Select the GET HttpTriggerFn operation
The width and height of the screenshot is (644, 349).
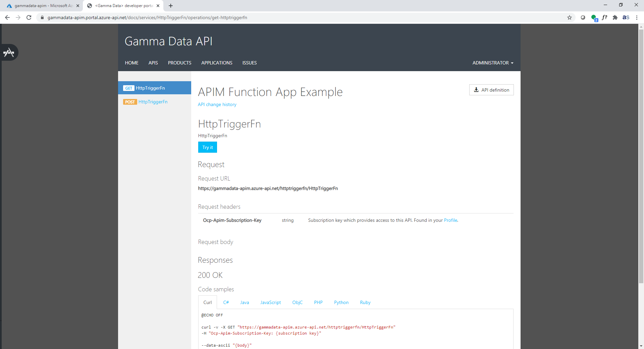pyautogui.click(x=155, y=88)
